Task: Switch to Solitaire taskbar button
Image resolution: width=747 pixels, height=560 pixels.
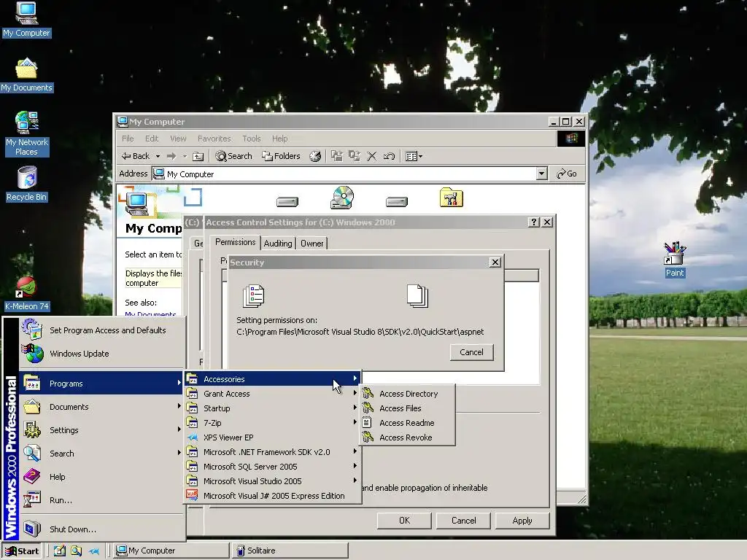Action: coord(290,551)
